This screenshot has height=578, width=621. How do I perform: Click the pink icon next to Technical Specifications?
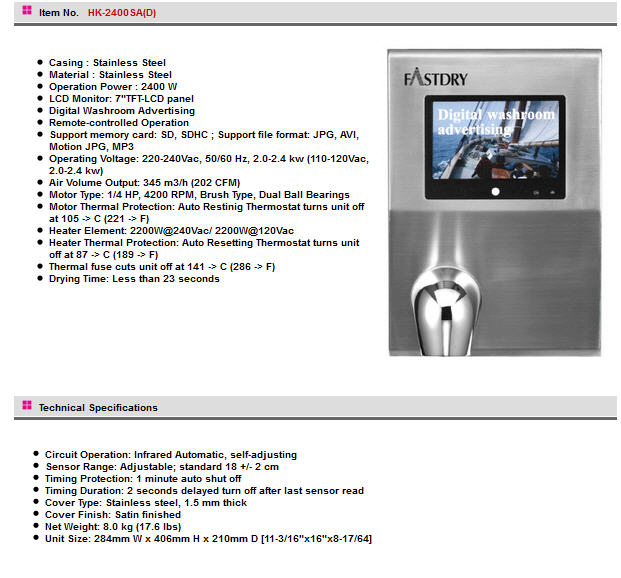click(x=27, y=405)
